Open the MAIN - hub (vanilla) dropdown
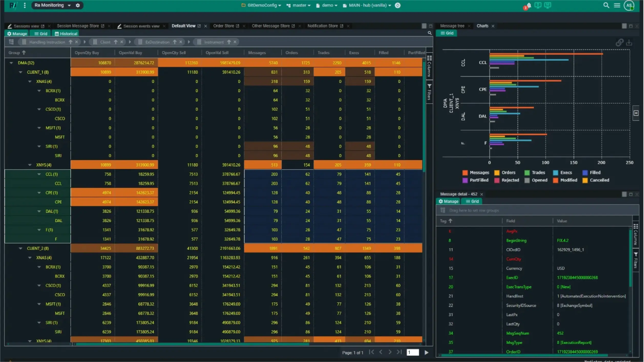644x362 pixels. pos(367,5)
